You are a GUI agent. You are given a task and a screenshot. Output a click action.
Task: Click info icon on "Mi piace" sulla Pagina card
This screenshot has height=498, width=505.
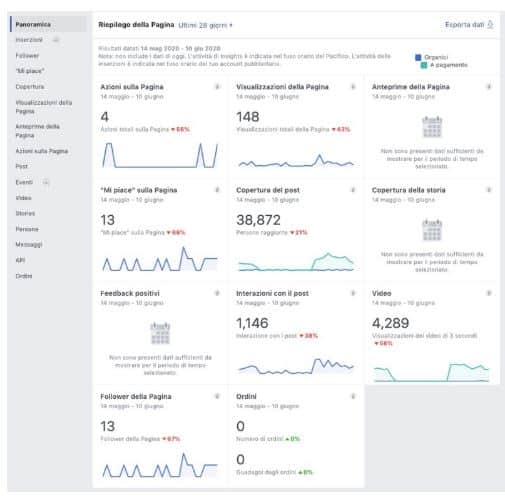217,190
